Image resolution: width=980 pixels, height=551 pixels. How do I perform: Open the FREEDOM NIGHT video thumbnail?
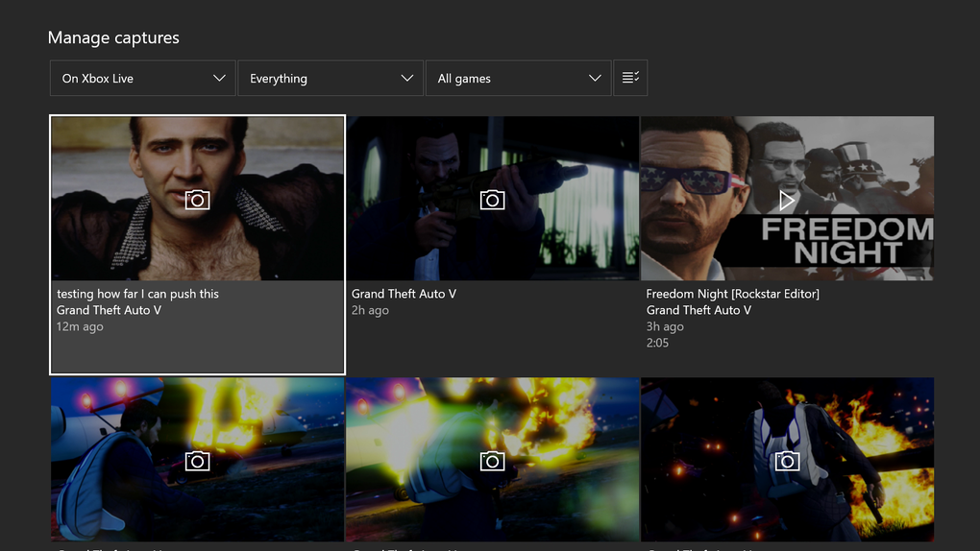click(788, 198)
